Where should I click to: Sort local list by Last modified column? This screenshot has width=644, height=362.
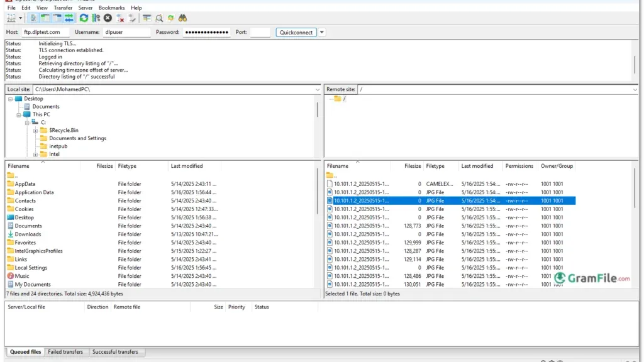point(194,166)
